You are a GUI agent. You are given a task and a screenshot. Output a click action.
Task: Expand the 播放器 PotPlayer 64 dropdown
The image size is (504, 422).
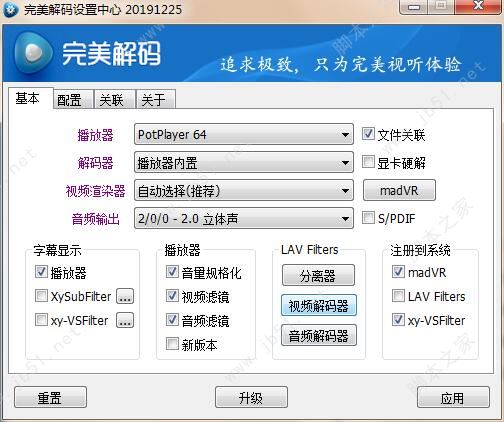pyautogui.click(x=244, y=134)
